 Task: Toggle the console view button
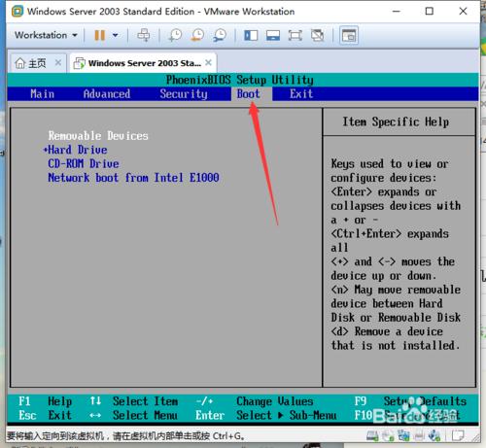(x=349, y=35)
